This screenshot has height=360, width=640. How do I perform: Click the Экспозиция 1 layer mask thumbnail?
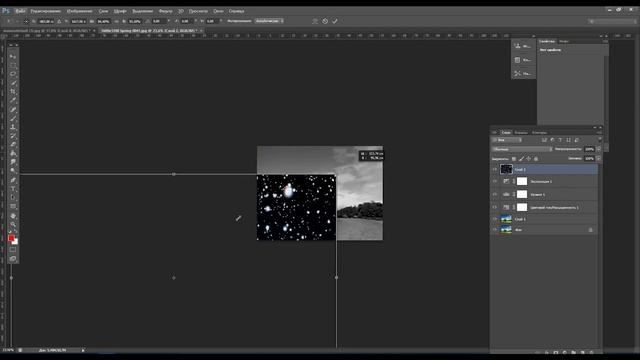pyautogui.click(x=522, y=181)
